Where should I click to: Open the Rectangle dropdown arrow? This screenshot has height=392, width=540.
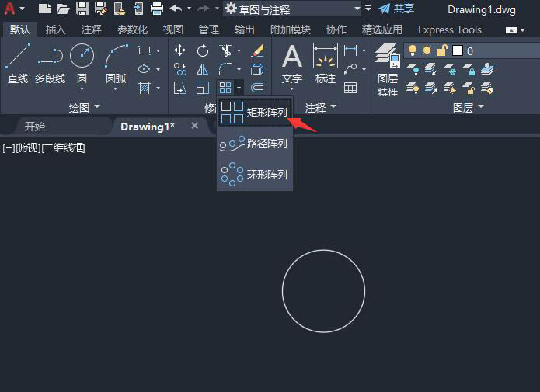pyautogui.click(x=158, y=51)
